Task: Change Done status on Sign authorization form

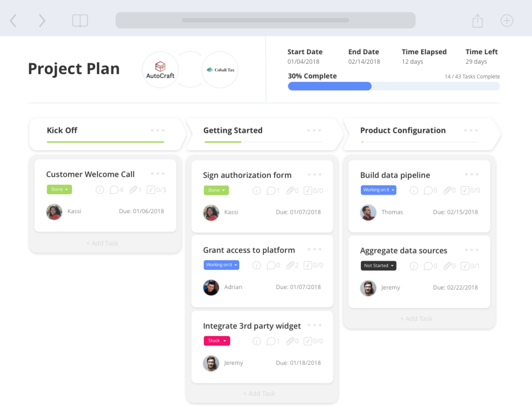Action: (216, 190)
